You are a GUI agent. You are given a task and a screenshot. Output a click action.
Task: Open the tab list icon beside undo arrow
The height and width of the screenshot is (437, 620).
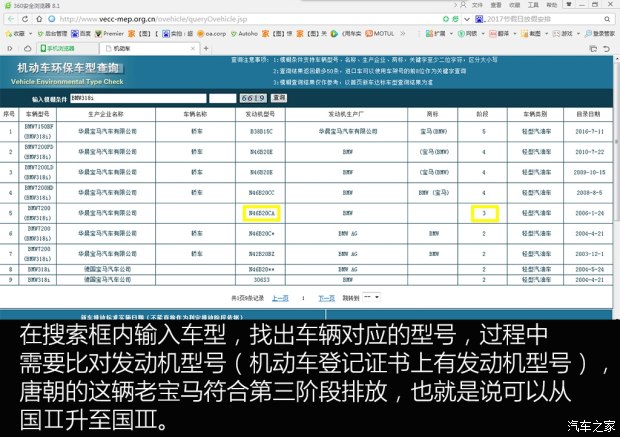click(593, 49)
